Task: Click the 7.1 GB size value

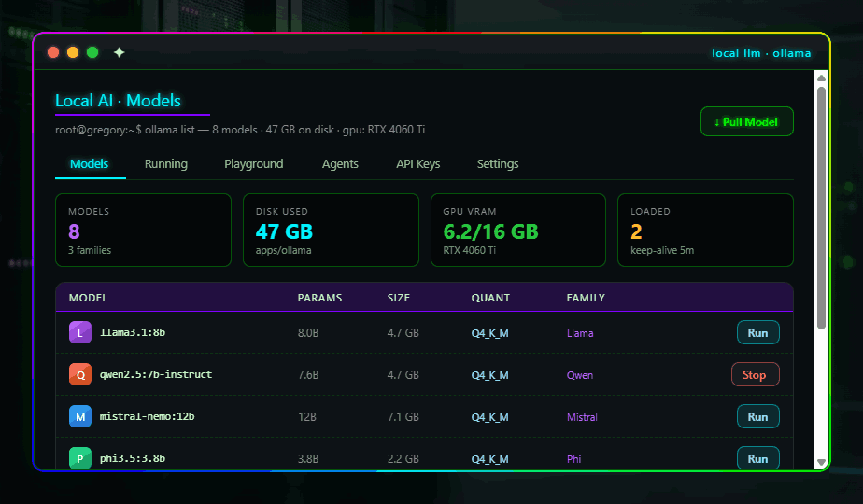Action: point(403,417)
